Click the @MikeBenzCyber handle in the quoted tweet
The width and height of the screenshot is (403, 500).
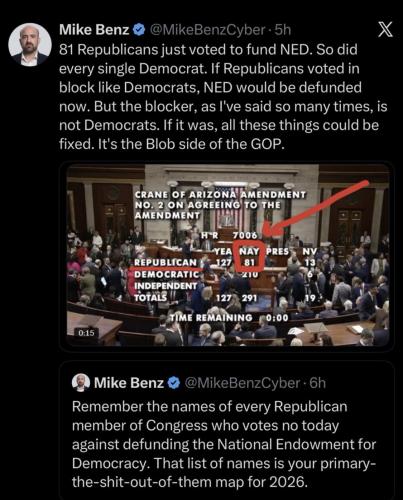pos(242,383)
